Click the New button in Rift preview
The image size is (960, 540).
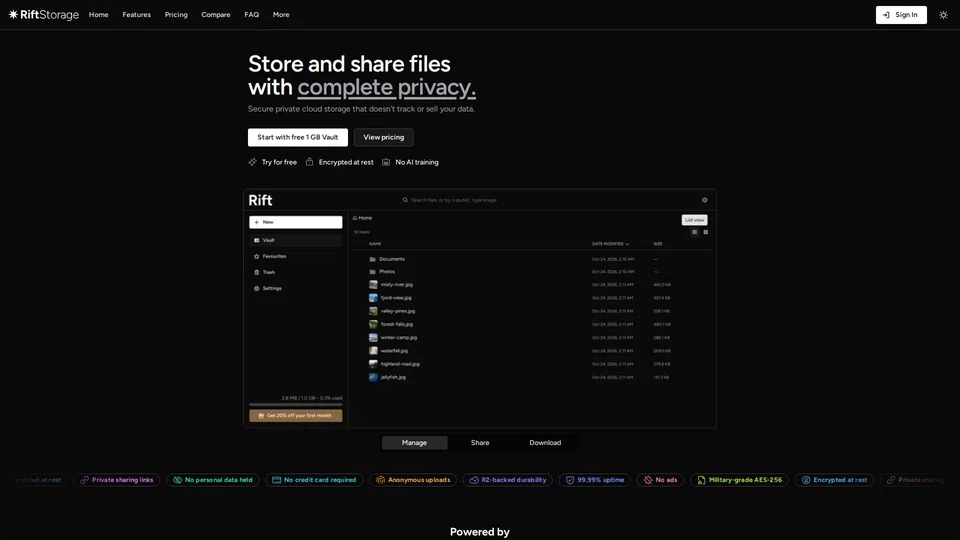point(296,222)
